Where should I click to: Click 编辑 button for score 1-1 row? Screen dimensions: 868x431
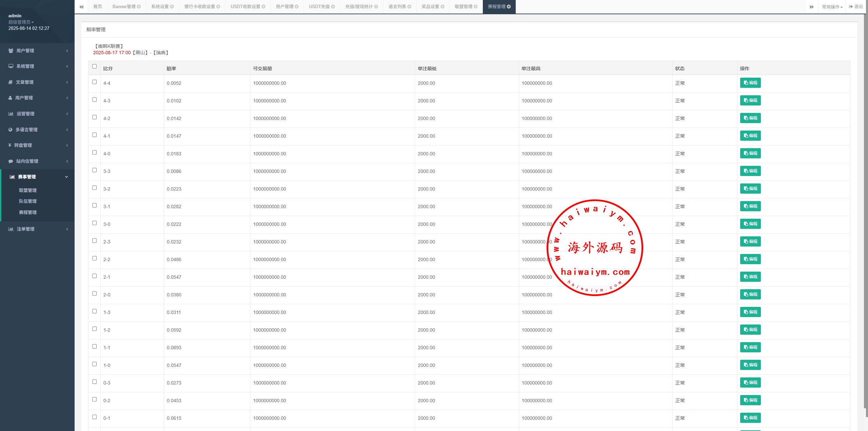(750, 347)
